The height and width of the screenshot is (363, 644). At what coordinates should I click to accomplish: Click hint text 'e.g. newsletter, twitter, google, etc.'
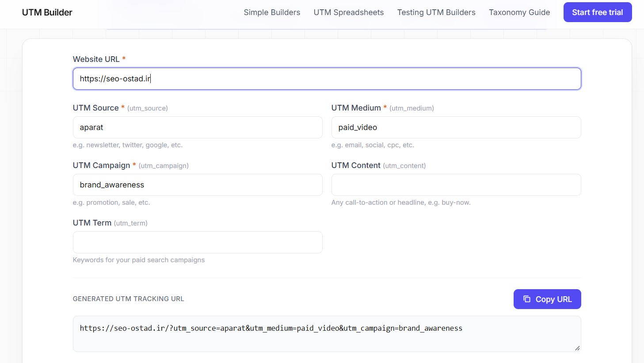[x=128, y=145]
